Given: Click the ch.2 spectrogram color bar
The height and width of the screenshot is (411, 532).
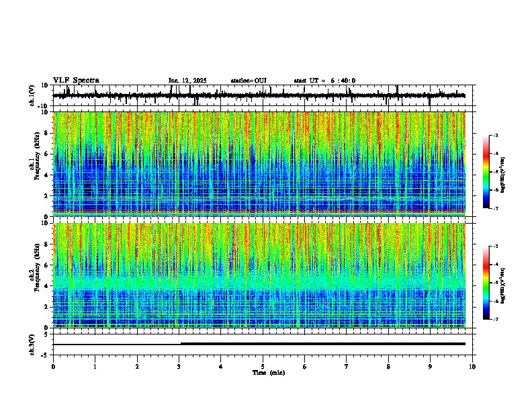Looking at the screenshot, I should click(486, 283).
